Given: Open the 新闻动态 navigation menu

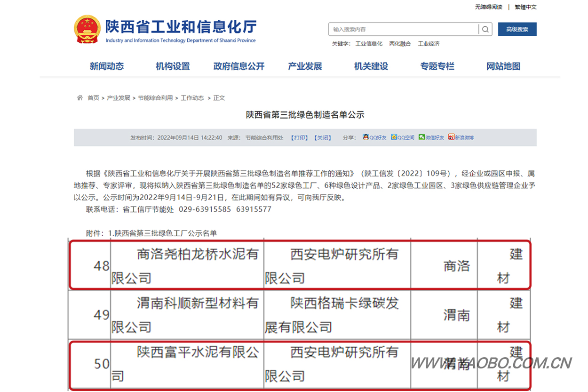Looking at the screenshot, I should 107,66.
